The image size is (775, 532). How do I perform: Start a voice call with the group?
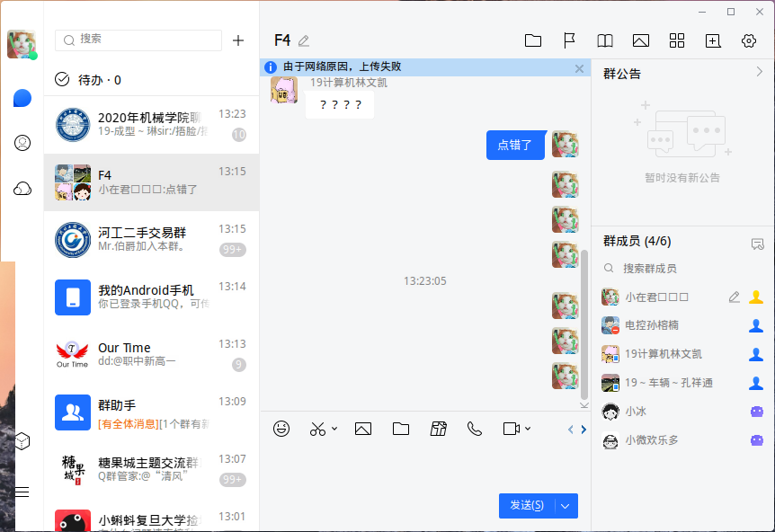click(x=475, y=429)
